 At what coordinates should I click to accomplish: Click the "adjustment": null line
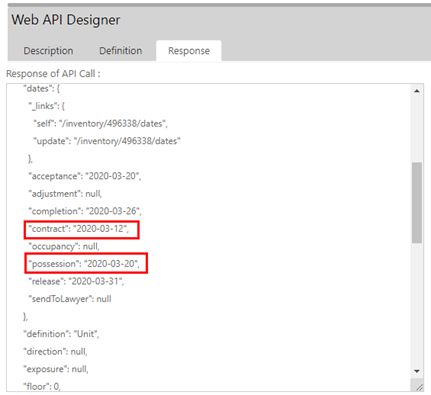[x=65, y=194]
